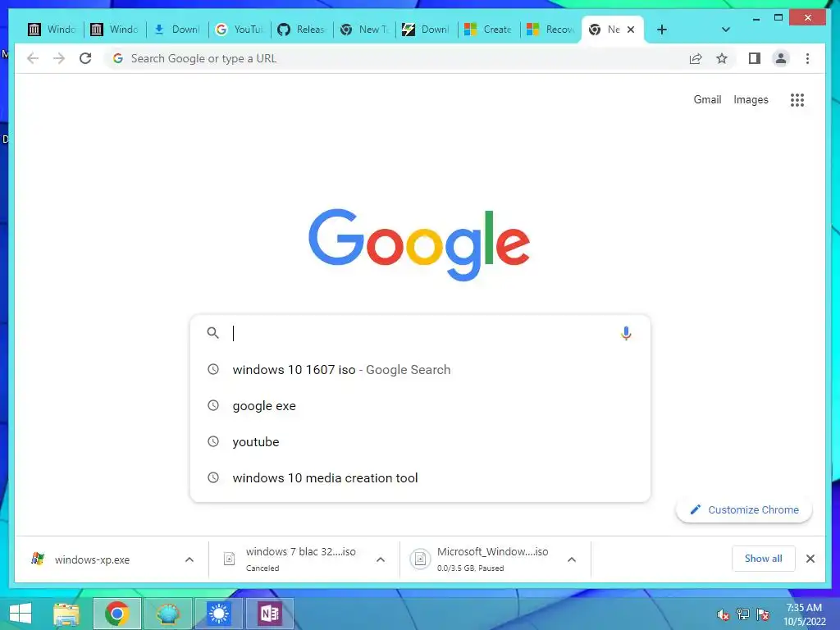Close the downloads bar
The height and width of the screenshot is (630, 840).
810,559
